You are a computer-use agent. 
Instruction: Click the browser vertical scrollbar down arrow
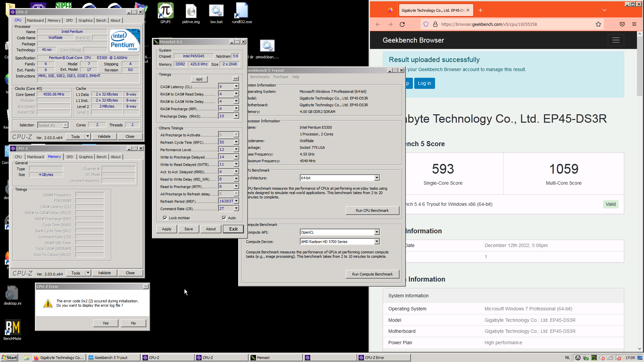(640, 349)
